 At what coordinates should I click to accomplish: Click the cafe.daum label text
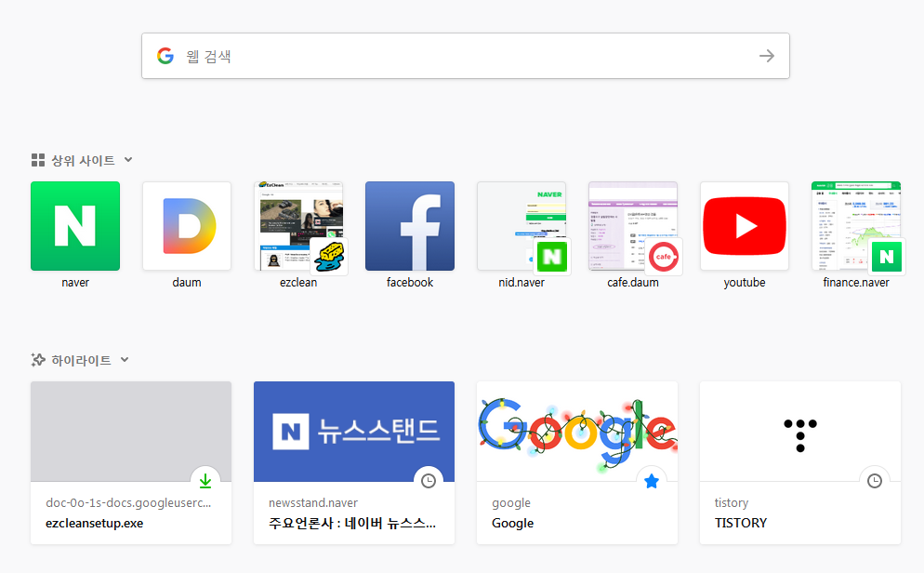tap(633, 283)
